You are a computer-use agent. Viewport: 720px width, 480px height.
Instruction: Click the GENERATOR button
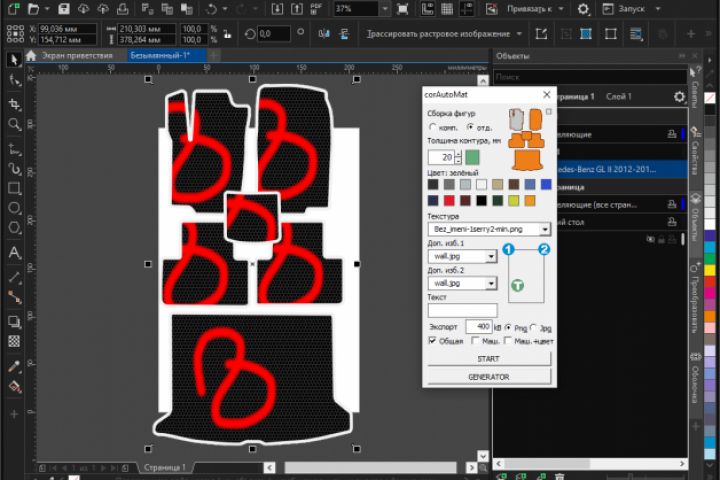coord(489,377)
